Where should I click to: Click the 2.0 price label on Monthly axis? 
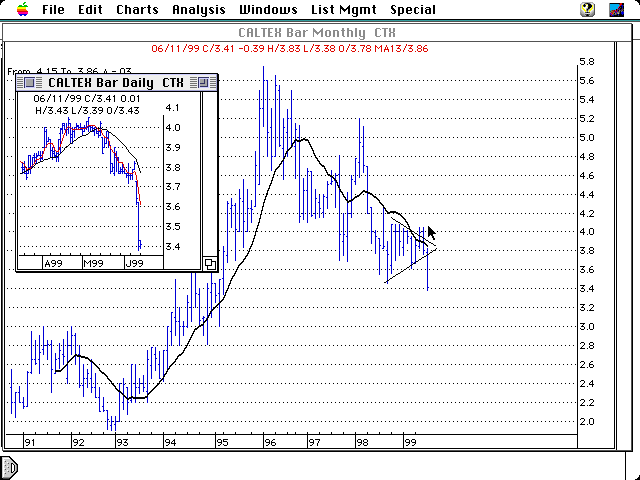587,422
